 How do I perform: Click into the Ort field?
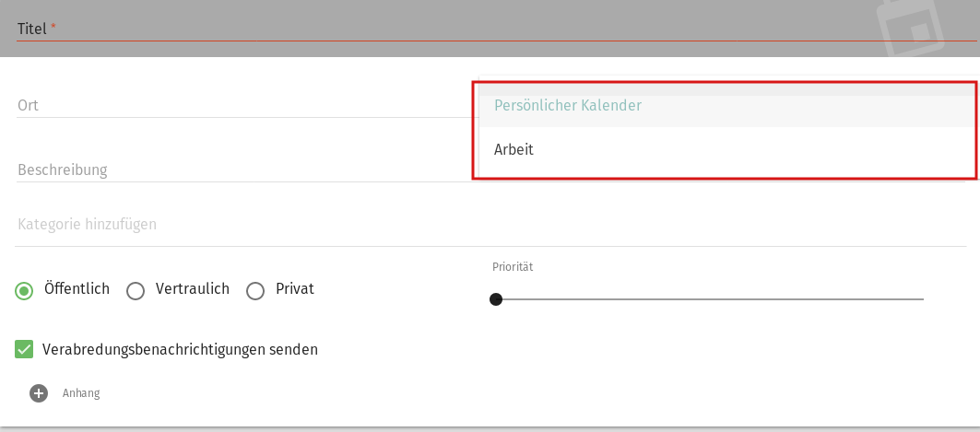[x=240, y=105]
